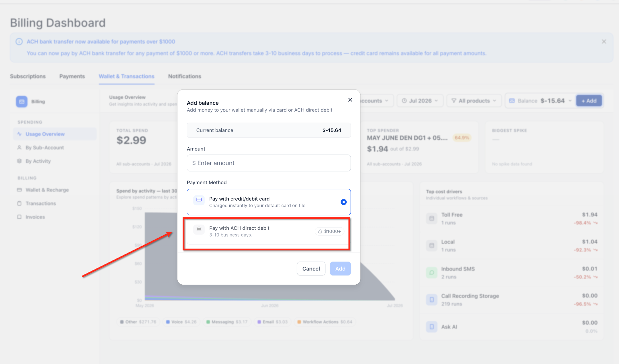Toggle the Voice legend series
This screenshot has height=364, width=619.
tap(181, 322)
